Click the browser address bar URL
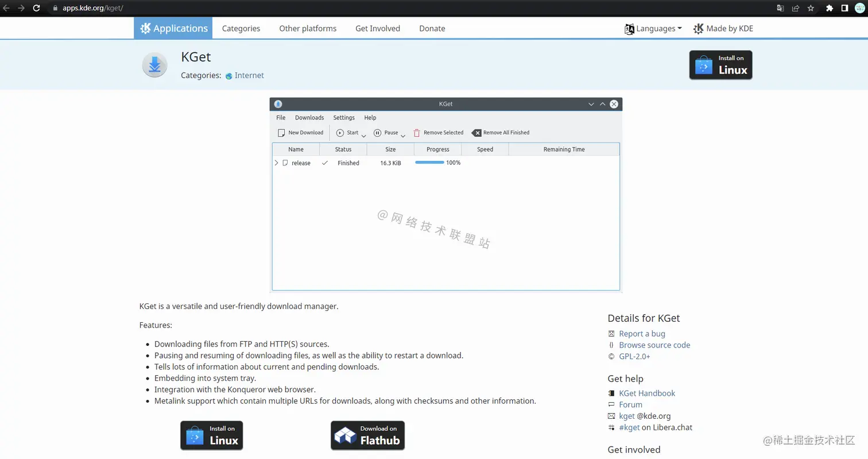The height and width of the screenshot is (459, 868). 93,8
